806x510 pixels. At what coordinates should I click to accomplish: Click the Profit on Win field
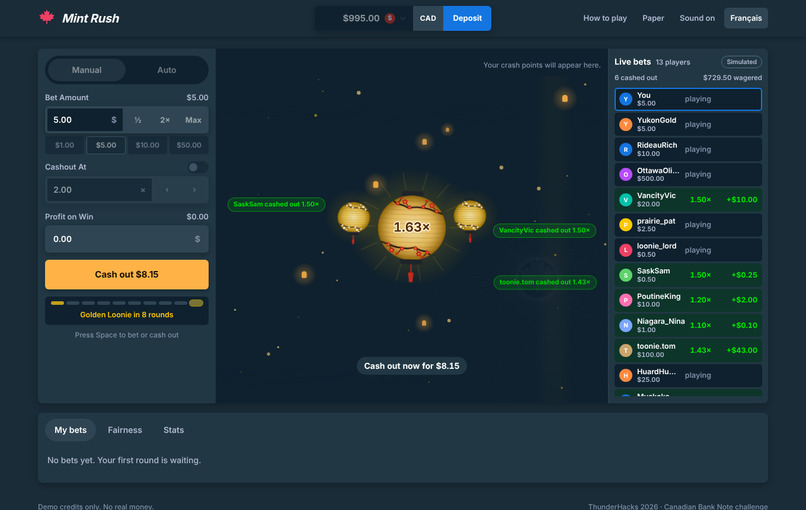pos(126,239)
